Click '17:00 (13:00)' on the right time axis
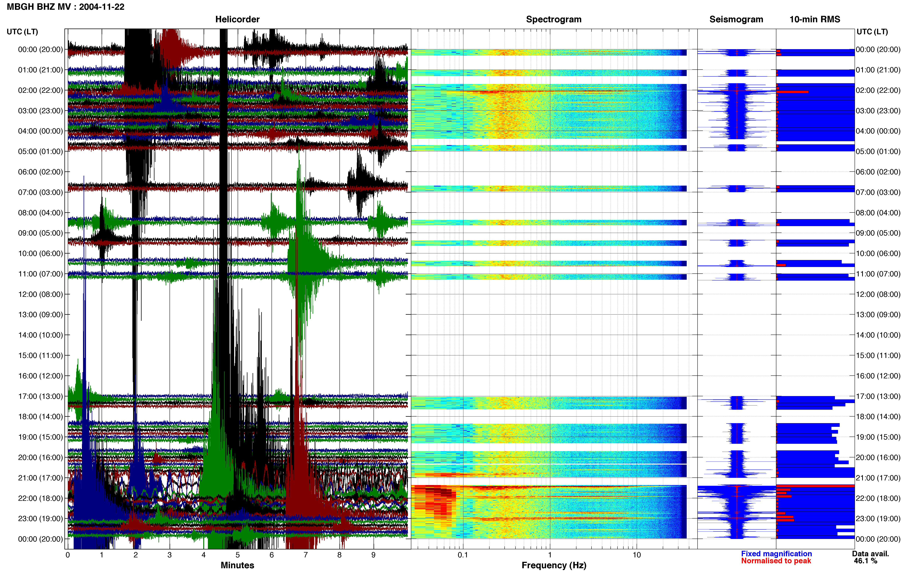 coord(878,396)
